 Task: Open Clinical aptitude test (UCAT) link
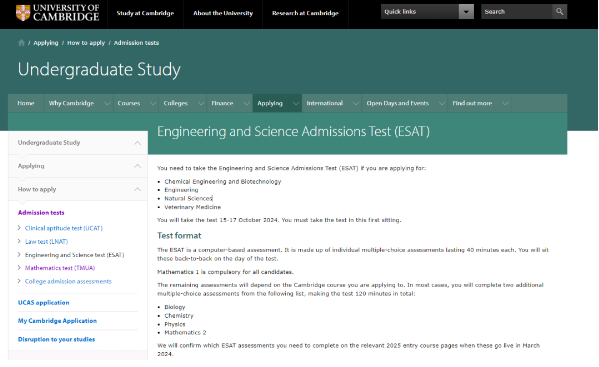64,228
